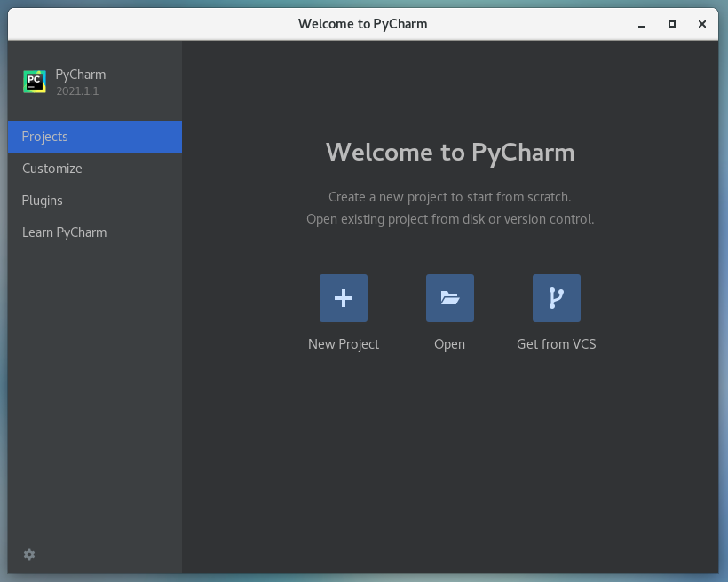728x582 pixels.
Task: Click the "Get from VCS" text label
Action: (557, 344)
